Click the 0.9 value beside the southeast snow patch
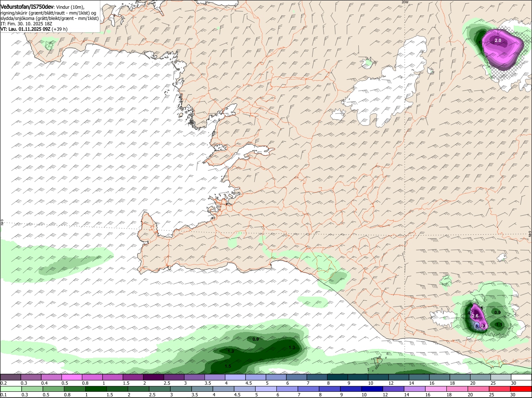Image resolution: width=532 pixels, height=398 pixels. point(498,312)
